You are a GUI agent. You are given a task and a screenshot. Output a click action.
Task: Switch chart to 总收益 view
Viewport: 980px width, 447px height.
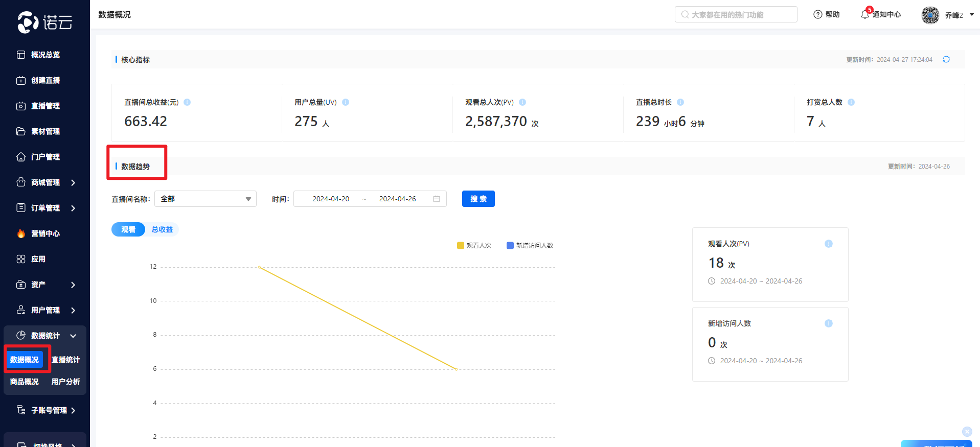click(162, 229)
